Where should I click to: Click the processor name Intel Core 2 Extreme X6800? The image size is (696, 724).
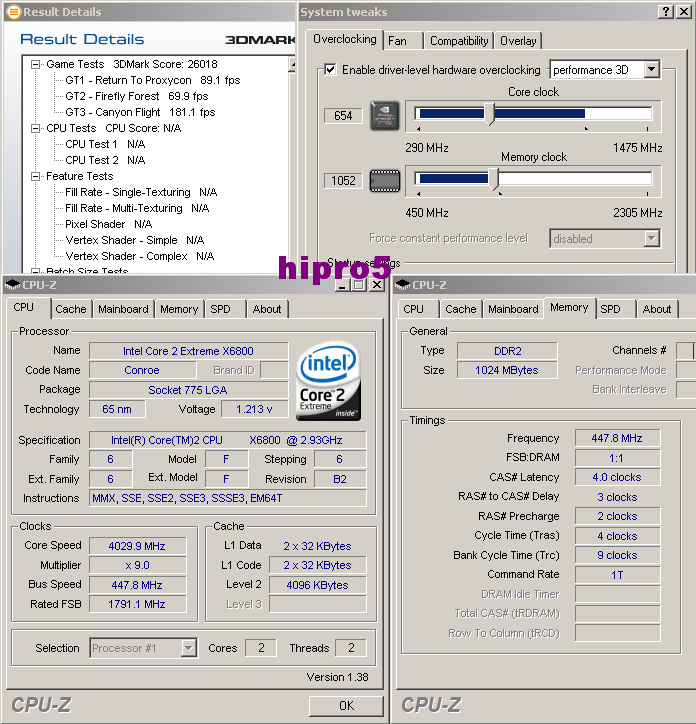coord(188,351)
